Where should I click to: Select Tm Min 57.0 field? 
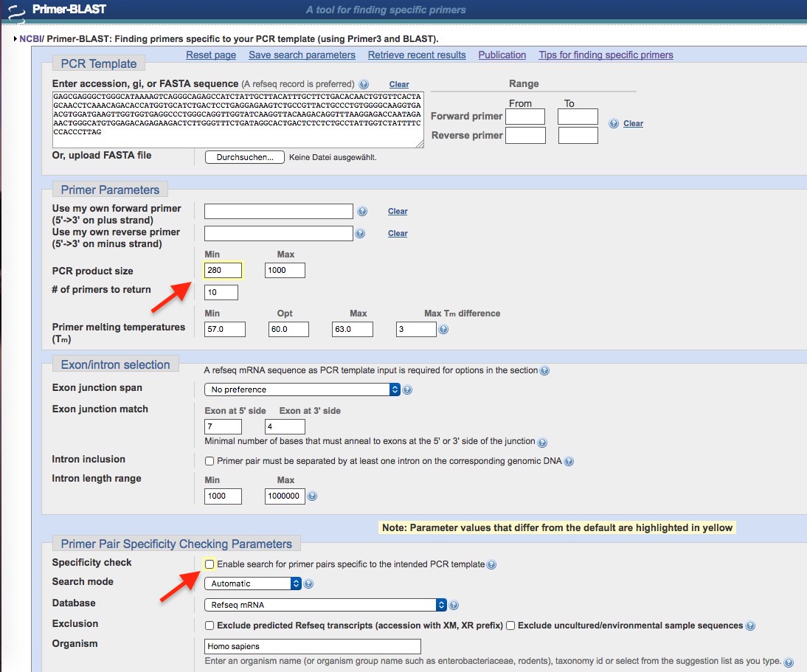tap(225, 329)
